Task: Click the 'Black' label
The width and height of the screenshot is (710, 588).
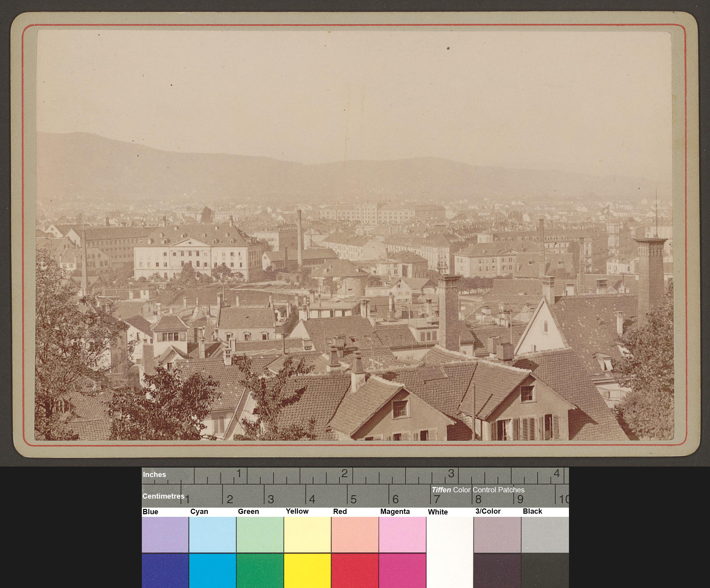Action: pyautogui.click(x=533, y=511)
